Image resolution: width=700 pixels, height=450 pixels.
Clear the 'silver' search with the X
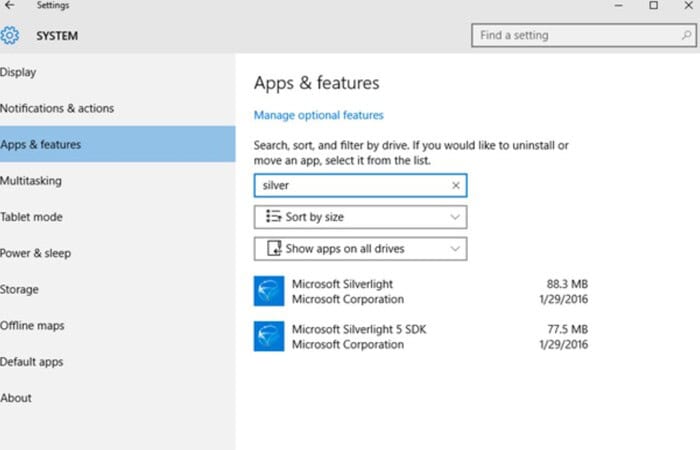click(x=455, y=185)
